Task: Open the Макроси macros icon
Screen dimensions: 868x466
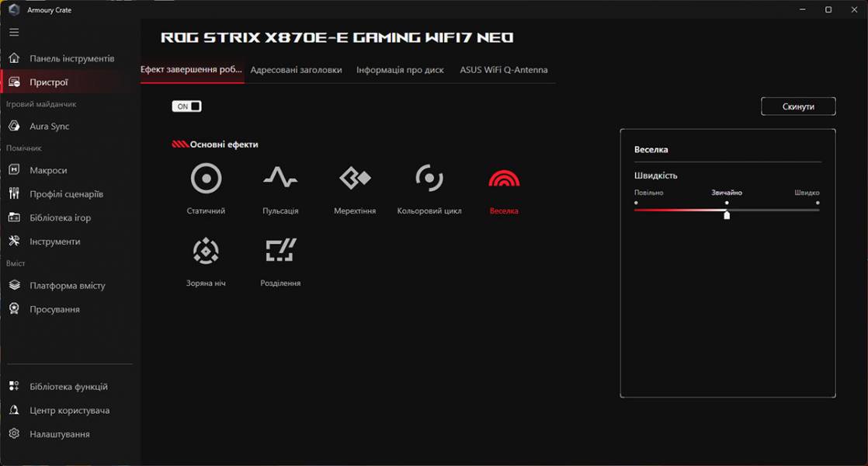Action: coord(15,170)
